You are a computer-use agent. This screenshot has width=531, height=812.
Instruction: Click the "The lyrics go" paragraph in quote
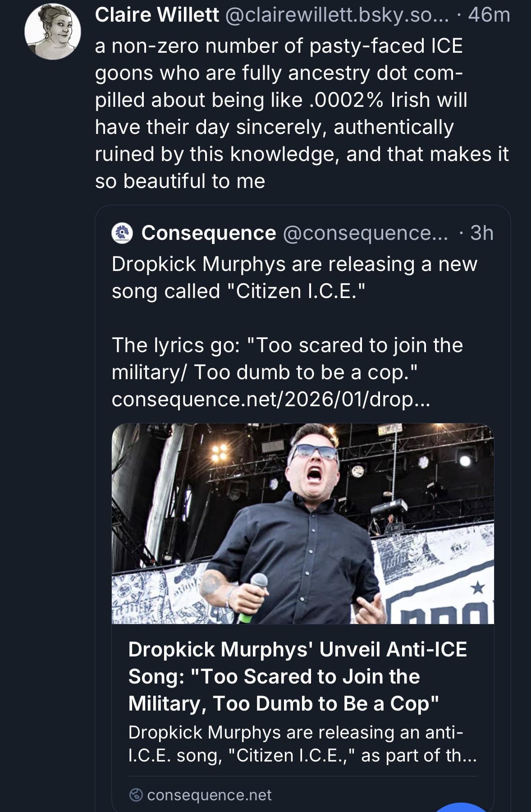[x=287, y=358]
